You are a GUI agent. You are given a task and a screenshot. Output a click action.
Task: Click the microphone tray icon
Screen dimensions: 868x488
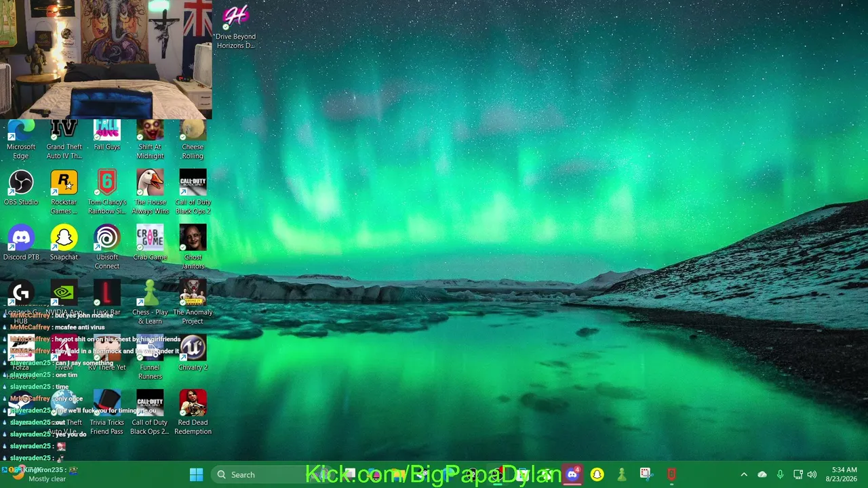tap(780, 474)
